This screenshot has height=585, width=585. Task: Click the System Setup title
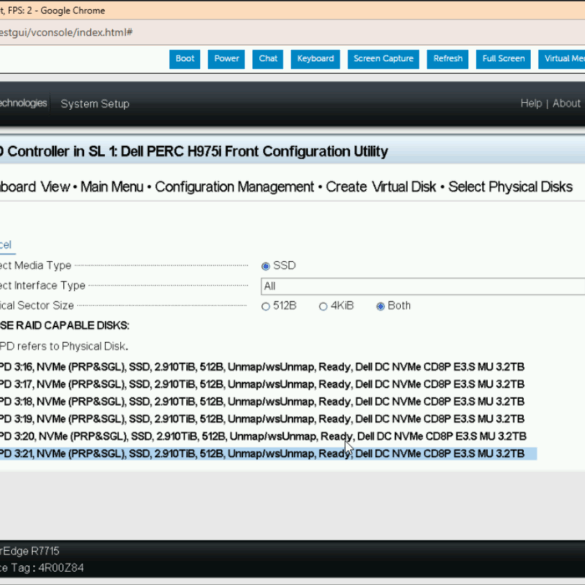pyautogui.click(x=95, y=104)
